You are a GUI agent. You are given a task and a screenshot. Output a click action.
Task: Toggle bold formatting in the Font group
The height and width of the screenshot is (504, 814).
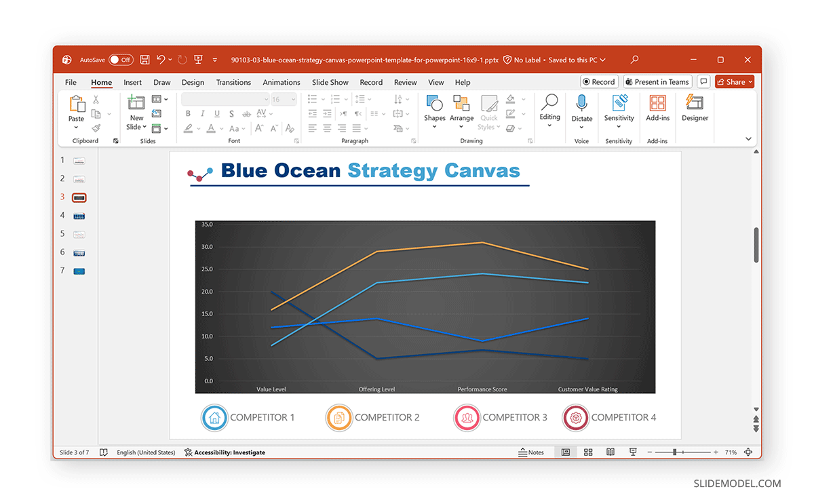(x=187, y=114)
